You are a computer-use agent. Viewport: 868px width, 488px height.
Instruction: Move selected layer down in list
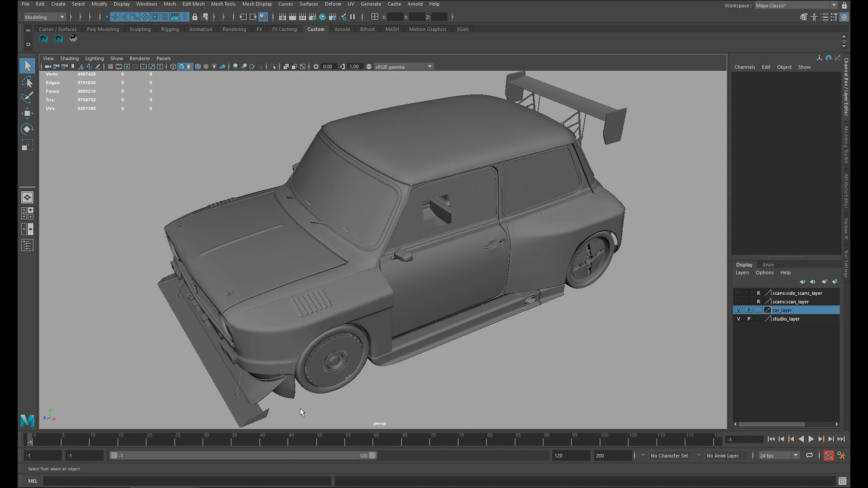click(813, 281)
